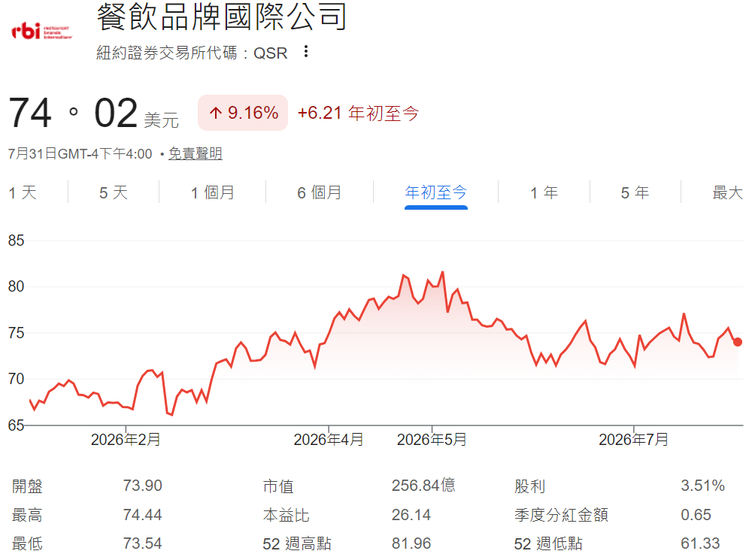
Task: Click the 本益比 label
Action: click(x=286, y=515)
